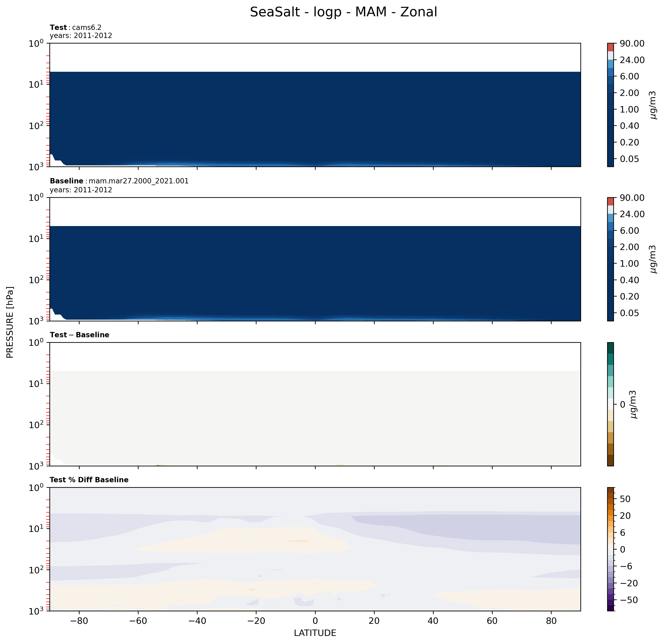Pick the dark purple swatch at the percent-diff colorbar bottom
The image size is (664, 644).
click(x=611, y=608)
